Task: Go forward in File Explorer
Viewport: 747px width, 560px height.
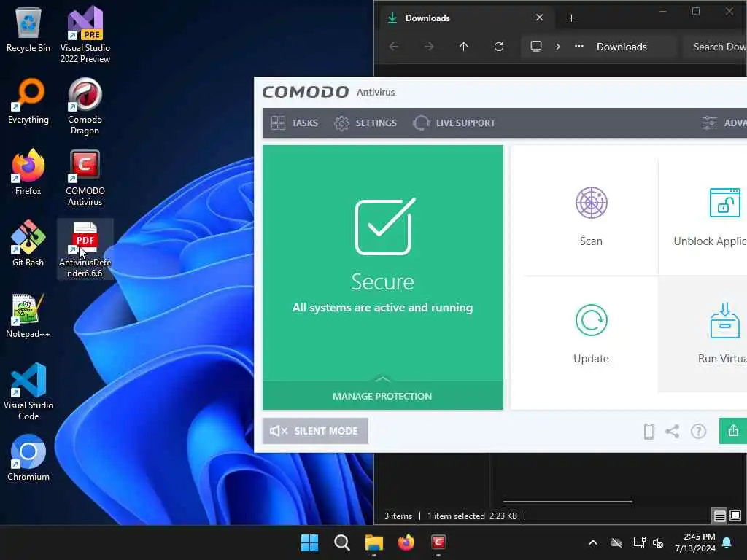Action: (x=429, y=47)
